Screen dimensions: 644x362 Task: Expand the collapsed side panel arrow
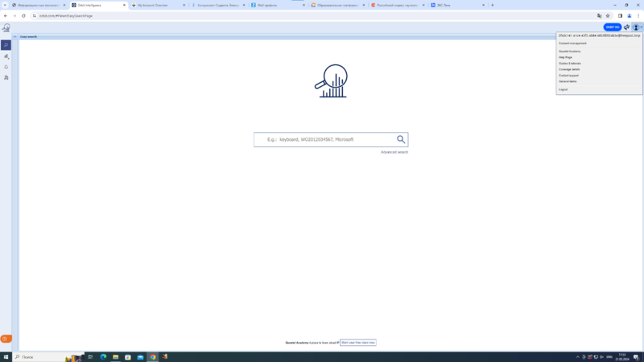[x=14, y=36]
